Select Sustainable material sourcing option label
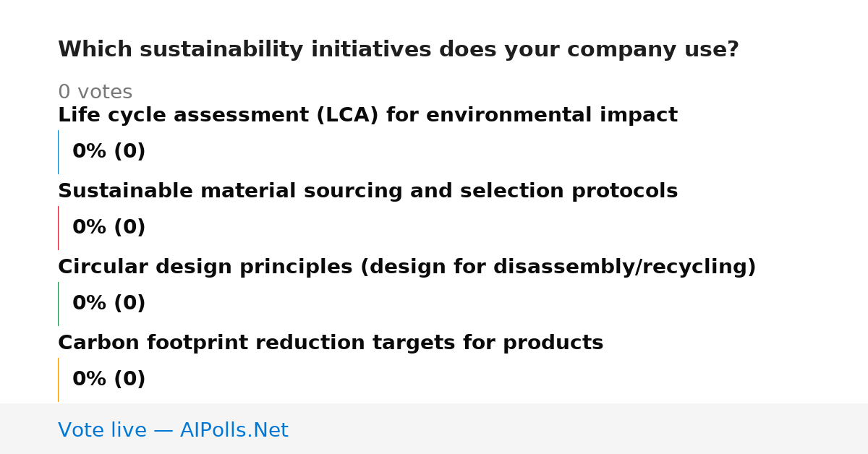This screenshot has width=868, height=454. [367, 192]
